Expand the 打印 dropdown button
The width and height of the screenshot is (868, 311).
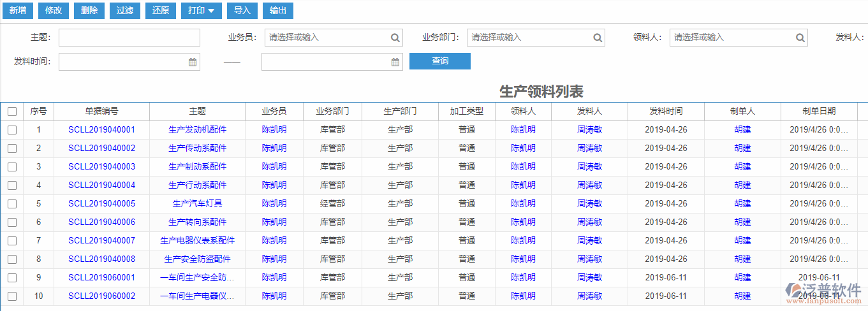pos(201,10)
